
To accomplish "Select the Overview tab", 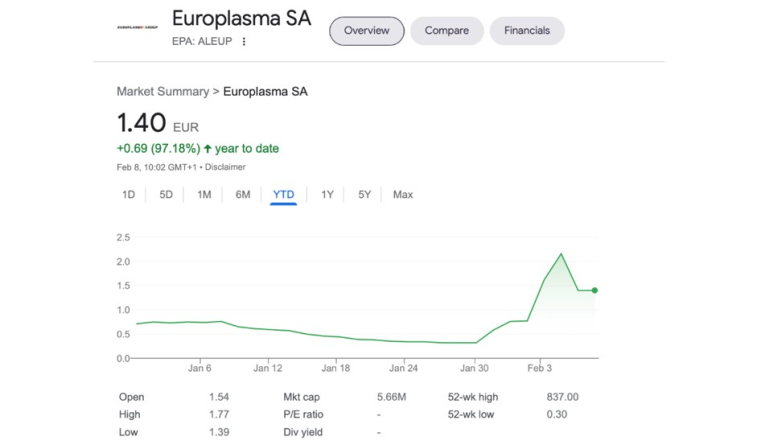I will point(367,31).
